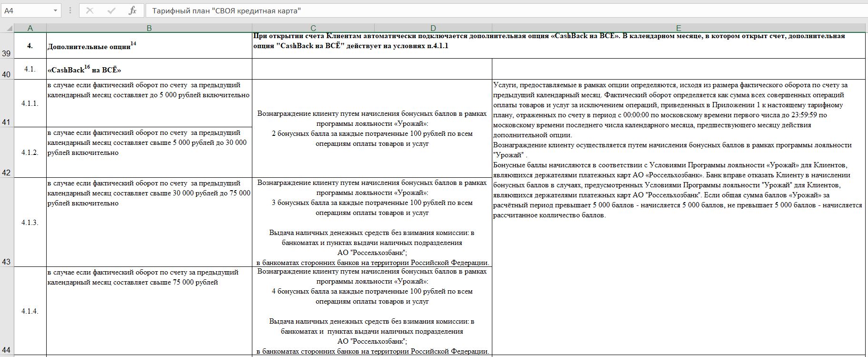This screenshot has height=357, width=868.
Task: Click column E cell starting 'Услуги, предоставляемые в рамках опции'
Action: pyautogui.click(x=678, y=217)
